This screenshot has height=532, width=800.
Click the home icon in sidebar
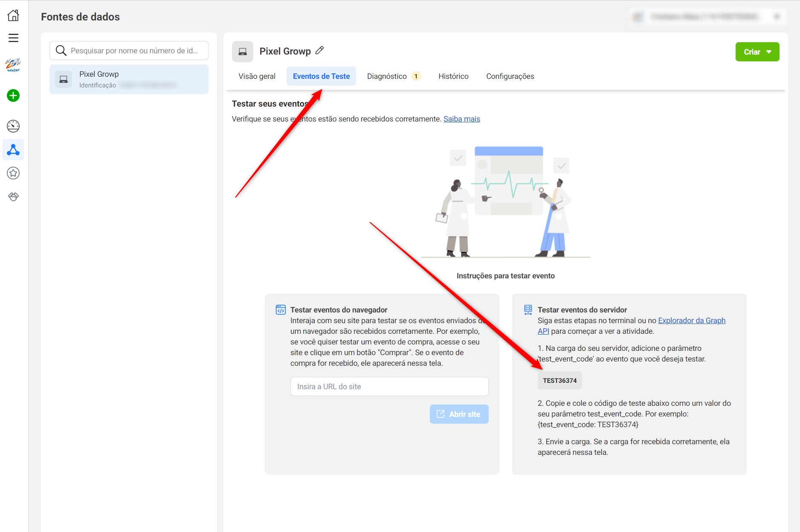pos(13,15)
